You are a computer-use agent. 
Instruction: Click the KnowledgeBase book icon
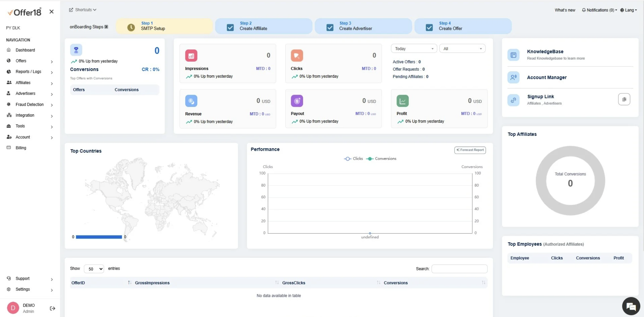coord(513,55)
